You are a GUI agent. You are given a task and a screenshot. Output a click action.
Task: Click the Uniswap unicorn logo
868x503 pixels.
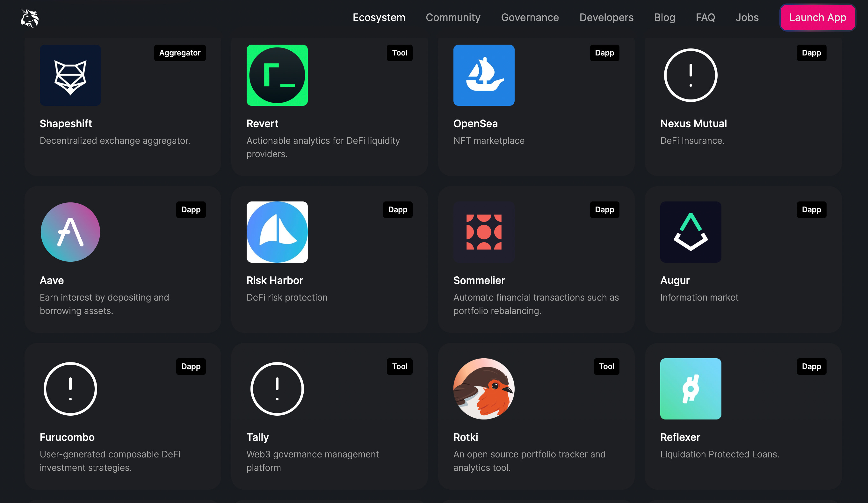click(x=30, y=18)
